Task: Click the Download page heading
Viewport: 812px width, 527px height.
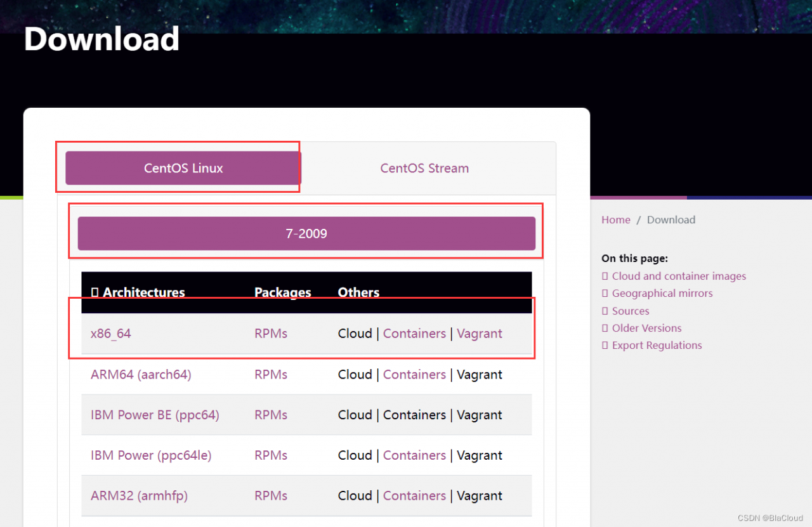Action: [101, 39]
